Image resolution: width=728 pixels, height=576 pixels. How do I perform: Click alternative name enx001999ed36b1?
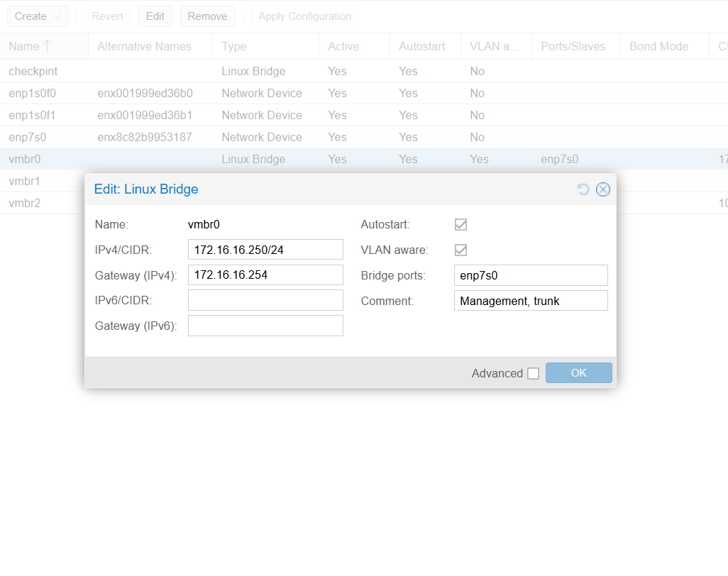(145, 115)
